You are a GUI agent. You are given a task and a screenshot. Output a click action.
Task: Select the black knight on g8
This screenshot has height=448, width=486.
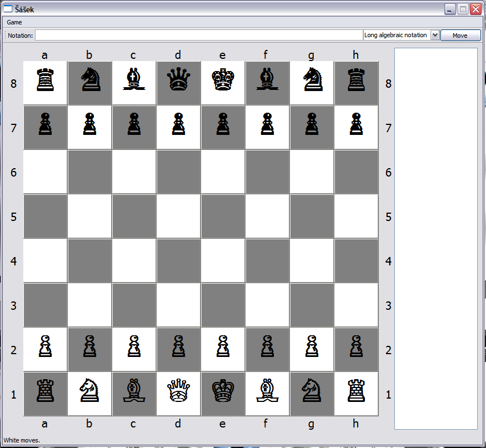click(x=313, y=79)
